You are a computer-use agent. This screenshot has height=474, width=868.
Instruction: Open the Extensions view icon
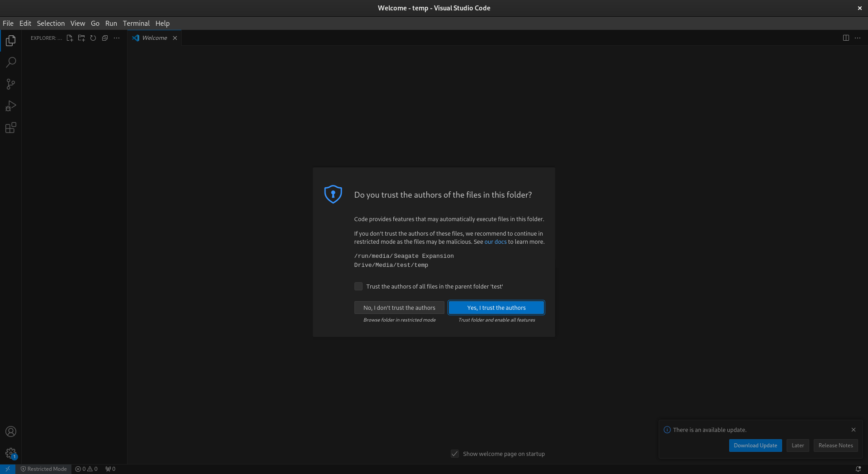tap(11, 128)
